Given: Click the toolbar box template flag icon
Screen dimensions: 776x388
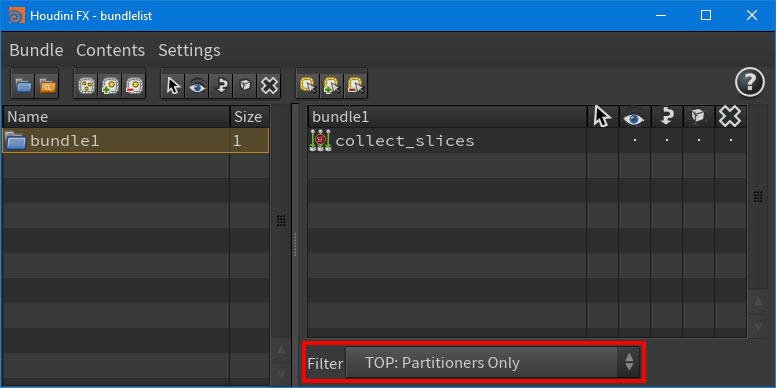Looking at the screenshot, I should [x=245, y=87].
